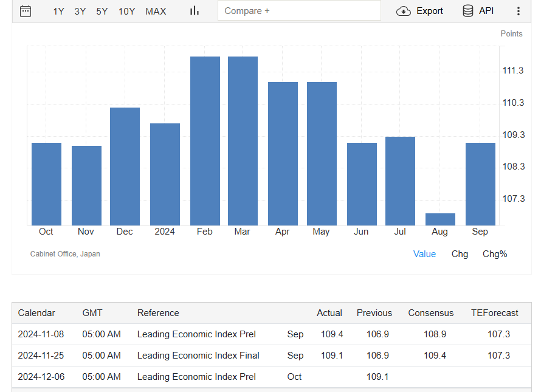Click the Consensus value 109.4 in Final row
The image size is (541, 392).
435,356
